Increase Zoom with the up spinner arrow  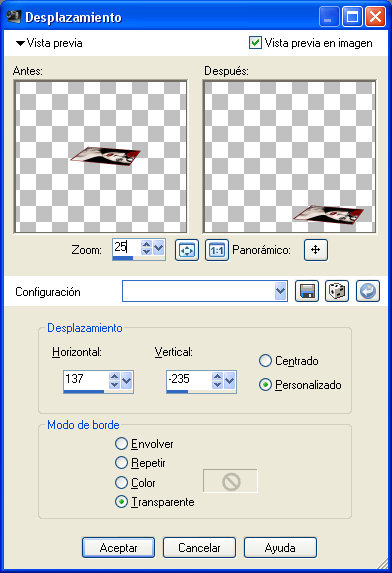pos(146,244)
